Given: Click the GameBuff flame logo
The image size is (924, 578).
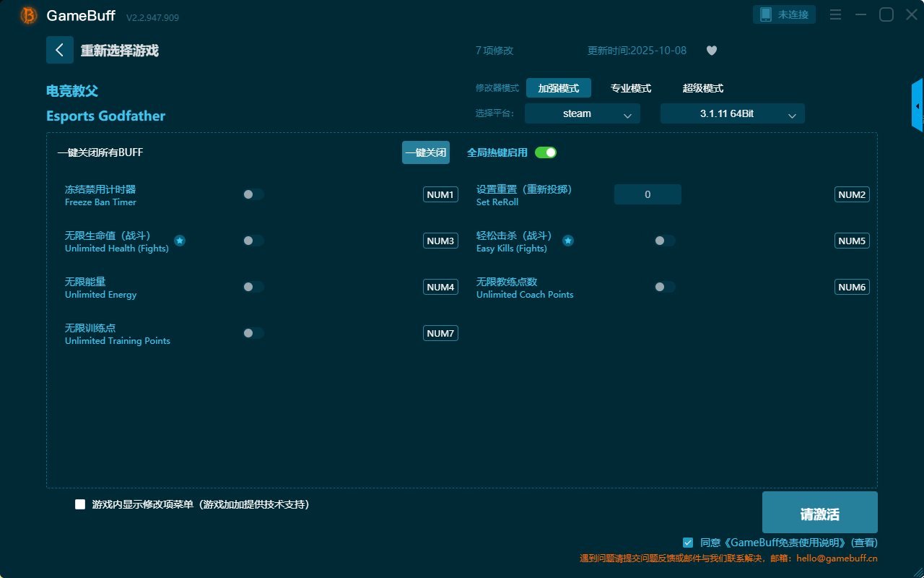Looking at the screenshot, I should (29, 15).
